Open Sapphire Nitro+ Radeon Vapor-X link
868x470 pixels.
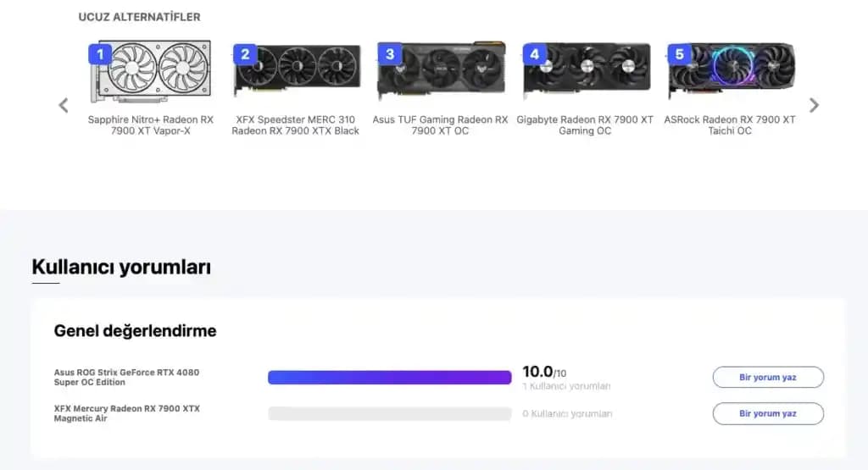[151, 125]
